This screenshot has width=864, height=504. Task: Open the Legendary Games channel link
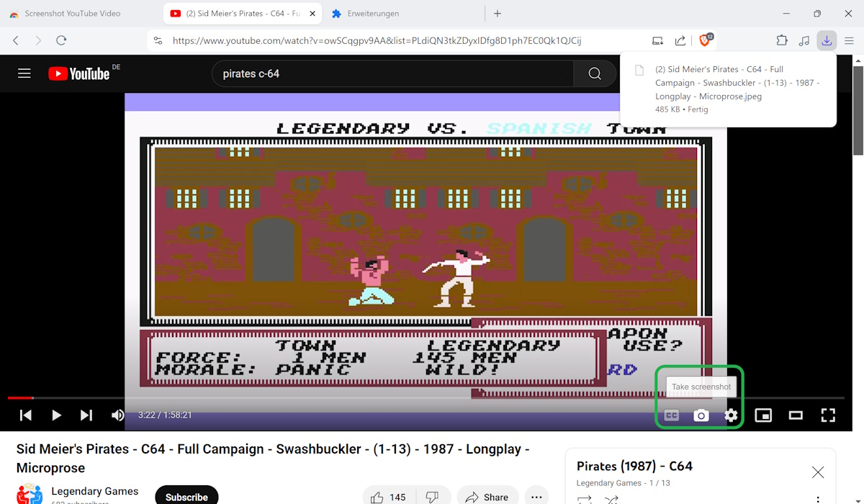pyautogui.click(x=95, y=491)
